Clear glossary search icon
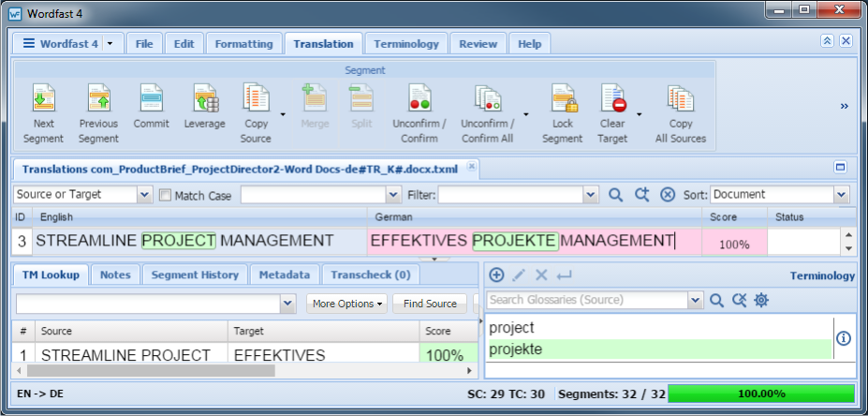The image size is (868, 416). 739,300
